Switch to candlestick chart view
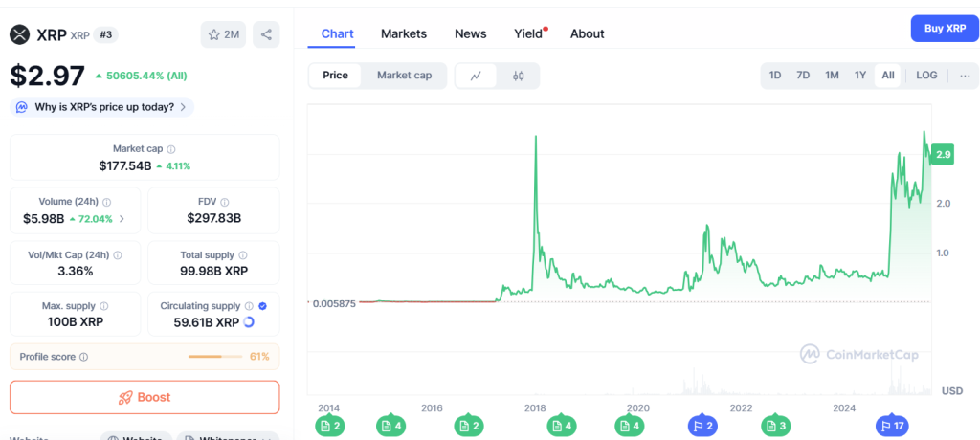Screen dimensions: 980x440 (x=518, y=76)
